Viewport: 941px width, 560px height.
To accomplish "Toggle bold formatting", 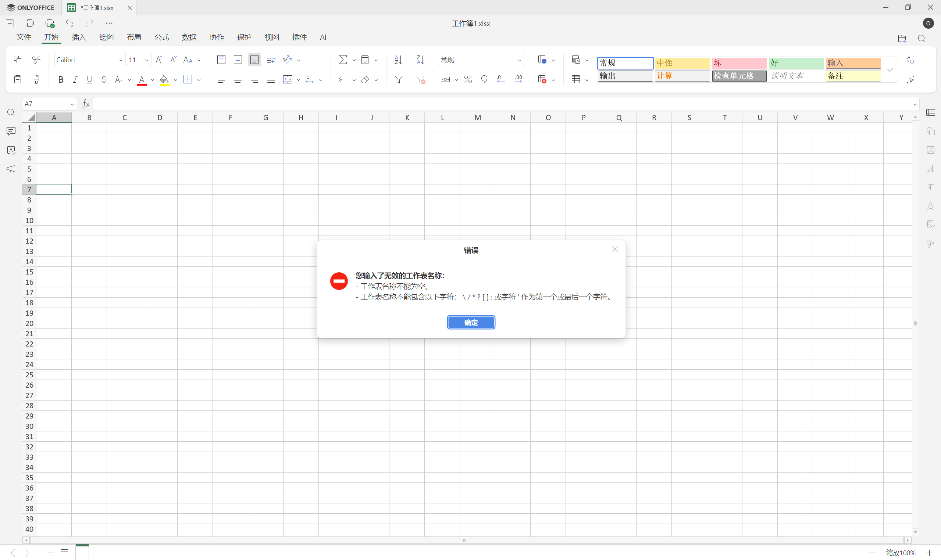I will 60,79.
